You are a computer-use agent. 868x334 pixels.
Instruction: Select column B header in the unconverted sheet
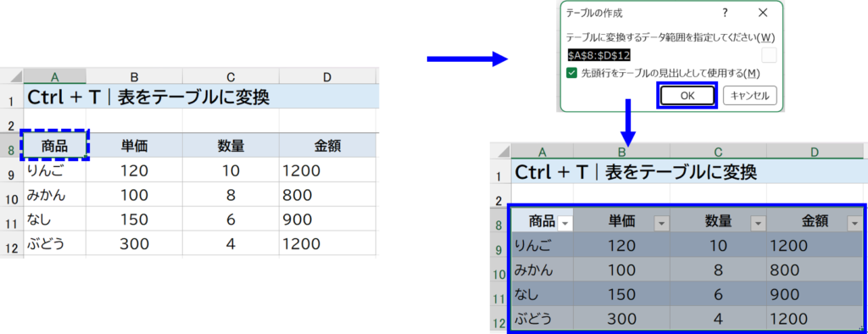134,76
